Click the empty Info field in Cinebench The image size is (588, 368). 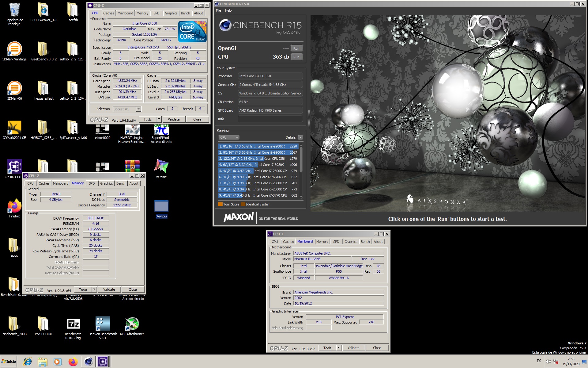[270, 119]
